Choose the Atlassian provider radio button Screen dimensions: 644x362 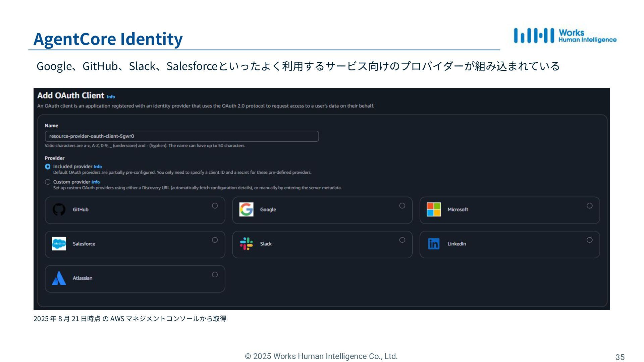tap(215, 275)
